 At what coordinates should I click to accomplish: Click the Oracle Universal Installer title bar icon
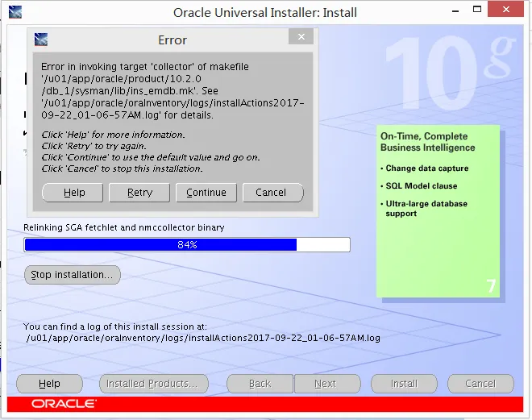15,12
